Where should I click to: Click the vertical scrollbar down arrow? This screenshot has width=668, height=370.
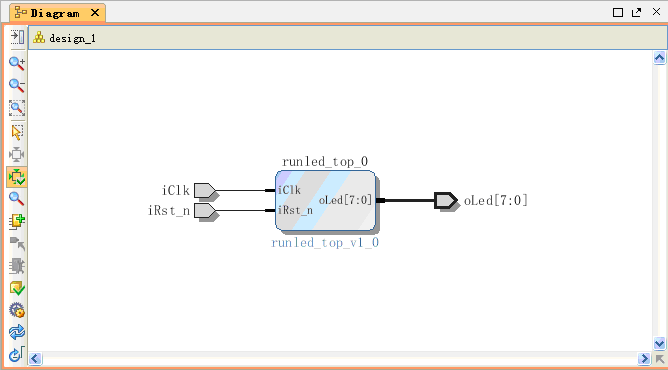(659, 343)
